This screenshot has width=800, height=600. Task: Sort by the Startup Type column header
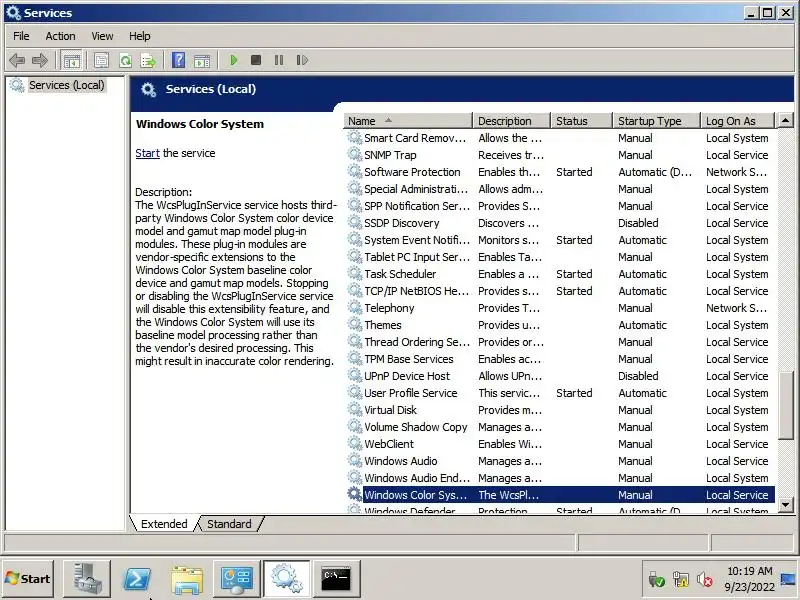tap(656, 121)
